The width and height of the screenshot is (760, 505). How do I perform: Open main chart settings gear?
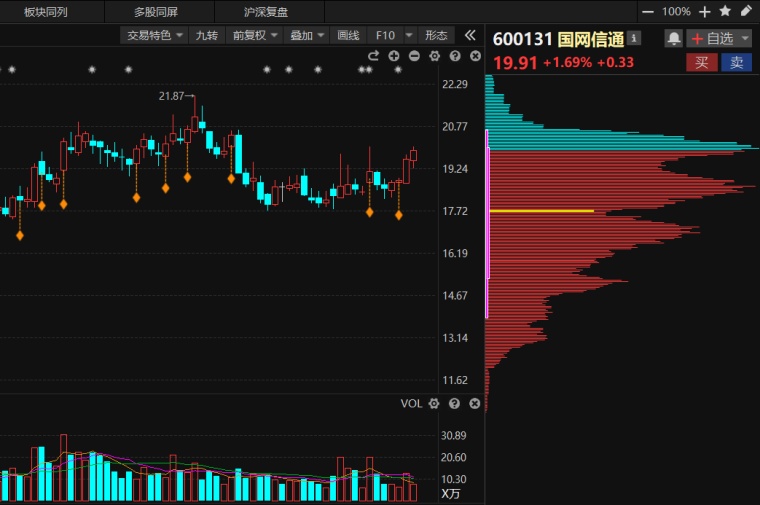tap(434, 56)
